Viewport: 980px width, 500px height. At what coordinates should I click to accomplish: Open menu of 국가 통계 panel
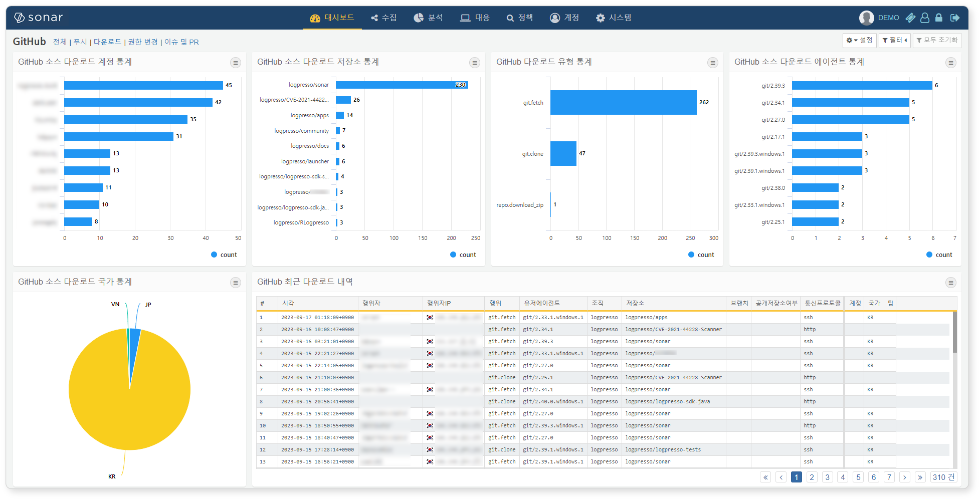coord(236,283)
